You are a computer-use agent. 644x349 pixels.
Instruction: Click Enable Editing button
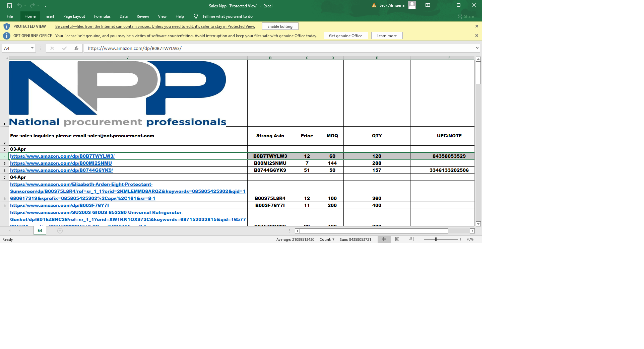(280, 26)
